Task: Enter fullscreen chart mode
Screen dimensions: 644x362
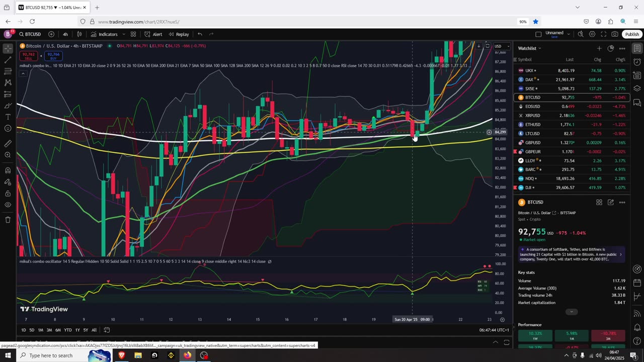Action: 603,34
